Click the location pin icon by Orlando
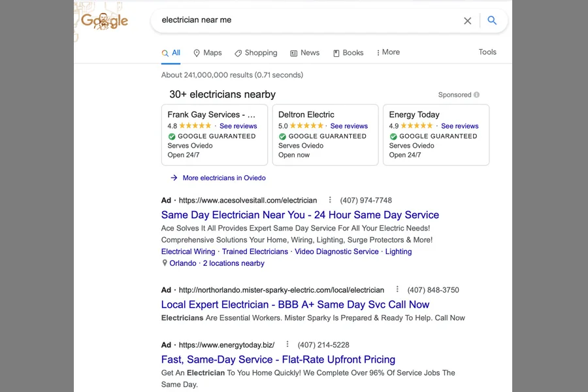This screenshot has height=392, width=588. pos(164,263)
